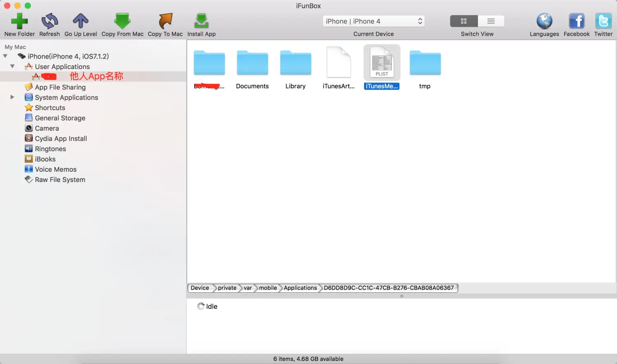617x364 pixels.
Task: Click the iBooks icon in sidebar
Action: click(29, 159)
